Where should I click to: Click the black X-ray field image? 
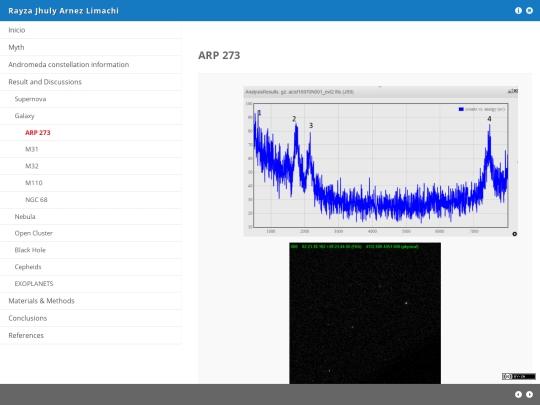click(365, 313)
